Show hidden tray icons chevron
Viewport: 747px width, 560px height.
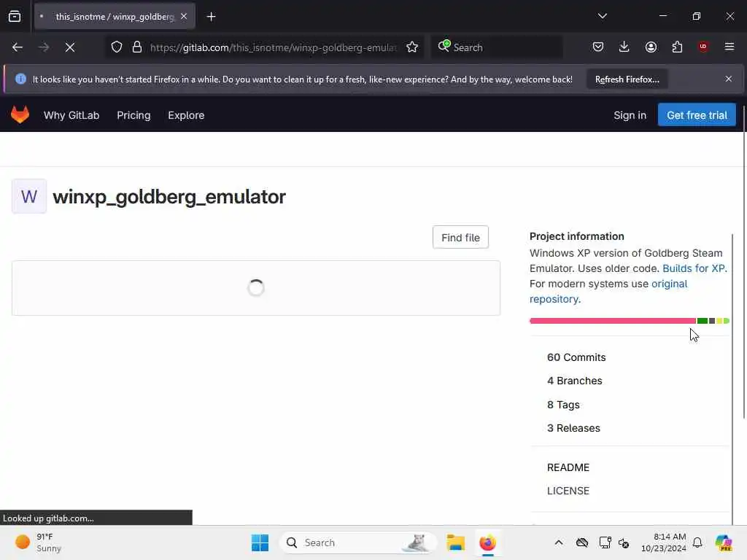point(558,542)
